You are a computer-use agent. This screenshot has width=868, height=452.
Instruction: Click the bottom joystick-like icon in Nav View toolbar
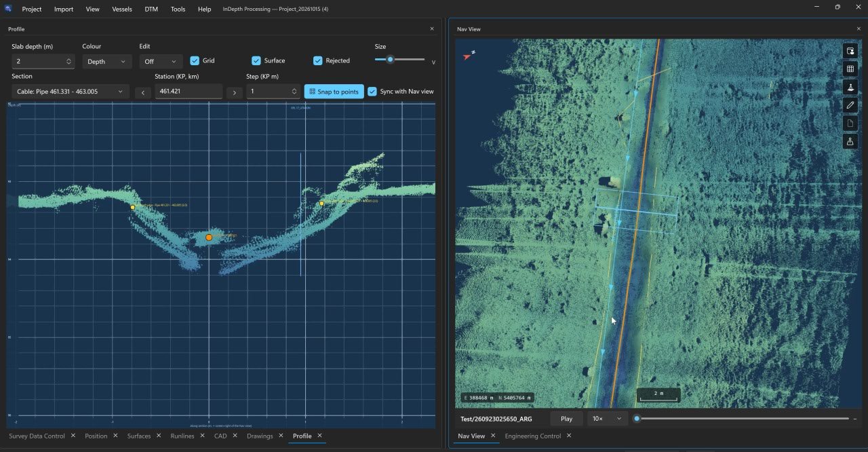tap(850, 141)
